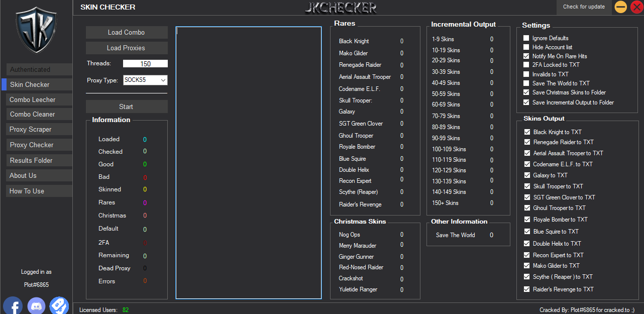Click the Check for update button

pyautogui.click(x=584, y=7)
